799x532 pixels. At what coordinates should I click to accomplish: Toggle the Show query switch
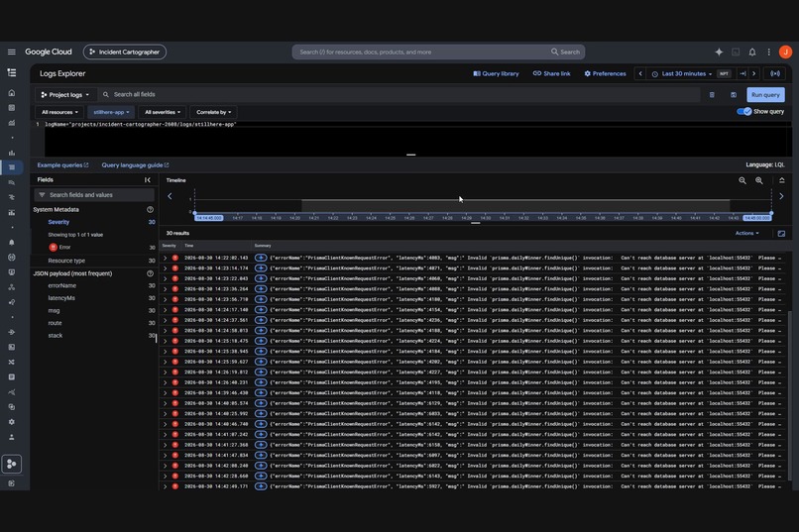click(x=743, y=112)
